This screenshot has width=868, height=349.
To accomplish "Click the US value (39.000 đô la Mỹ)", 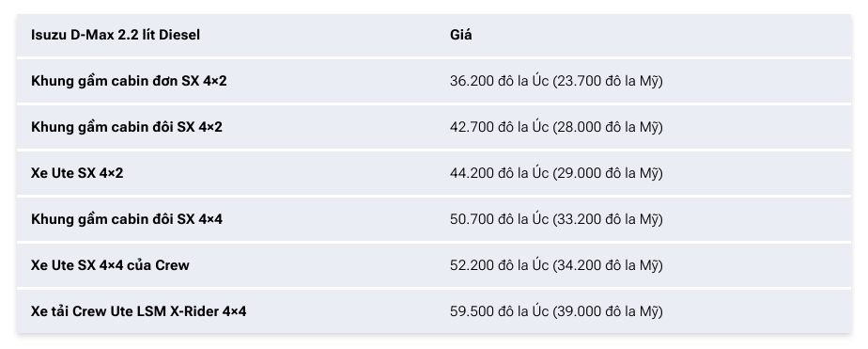I will tap(607, 310).
